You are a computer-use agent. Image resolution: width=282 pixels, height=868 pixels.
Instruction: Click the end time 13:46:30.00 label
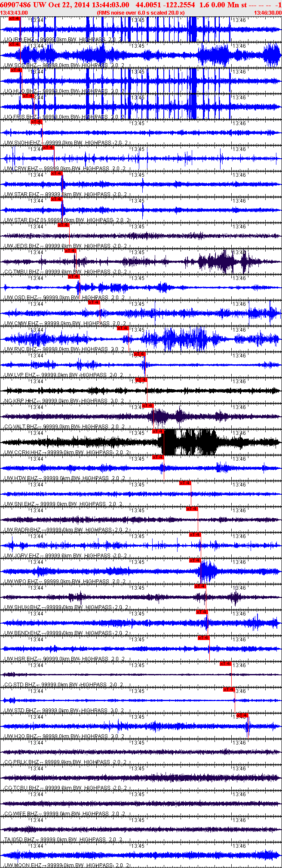(x=268, y=13)
